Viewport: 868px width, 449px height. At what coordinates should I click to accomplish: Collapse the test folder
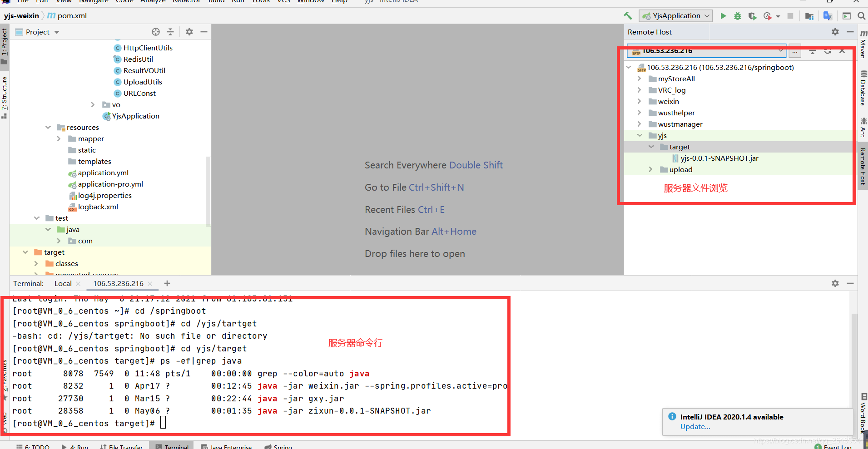click(36, 218)
